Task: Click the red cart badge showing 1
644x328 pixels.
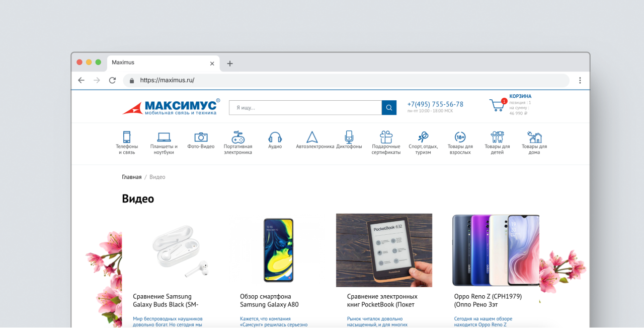Action: 504,101
